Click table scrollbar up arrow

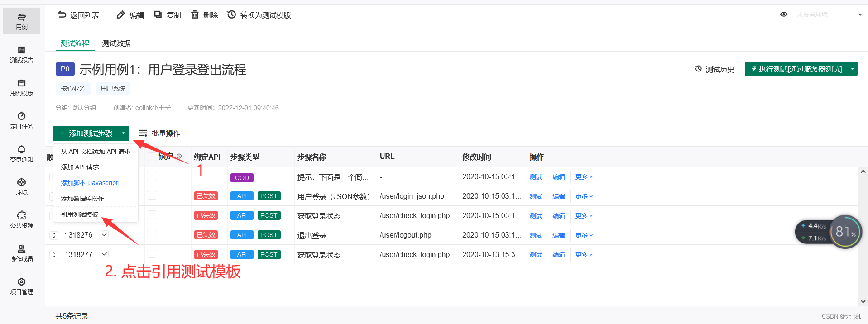[863, 172]
